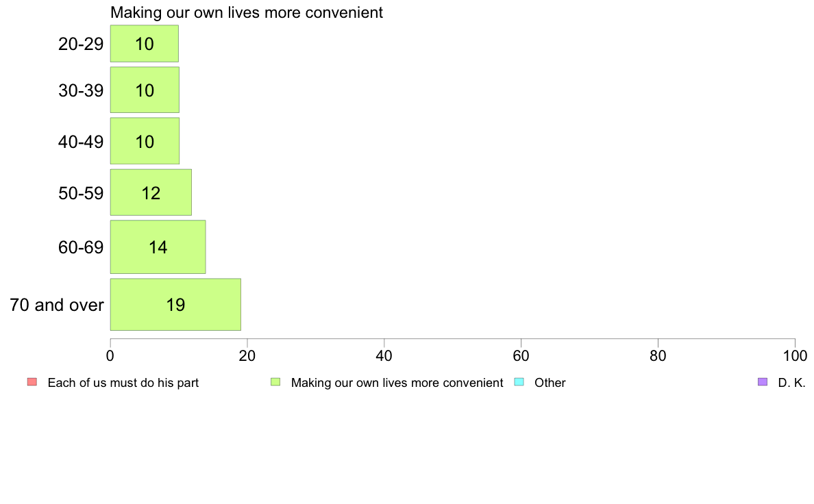The image size is (814, 504).
Task: Click the chart title 'Making our own lives more convenient'
Action: point(247,12)
